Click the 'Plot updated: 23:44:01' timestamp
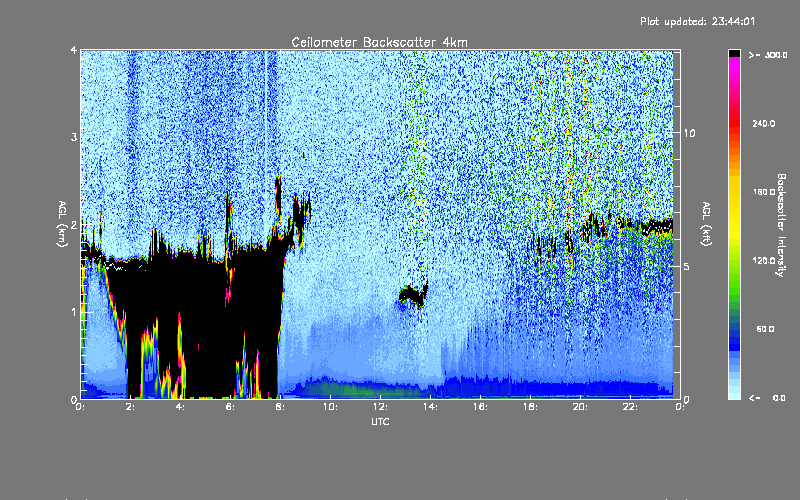The image size is (800, 500). click(697, 21)
